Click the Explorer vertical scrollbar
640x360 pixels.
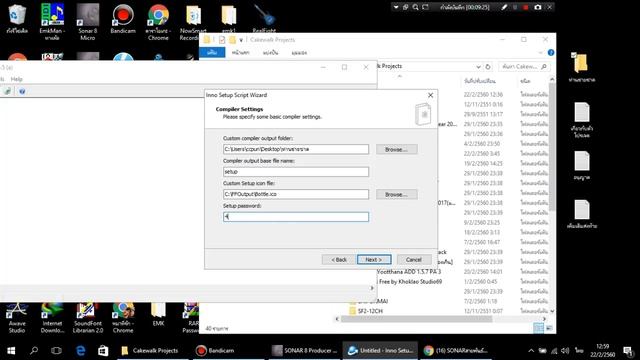click(552, 147)
